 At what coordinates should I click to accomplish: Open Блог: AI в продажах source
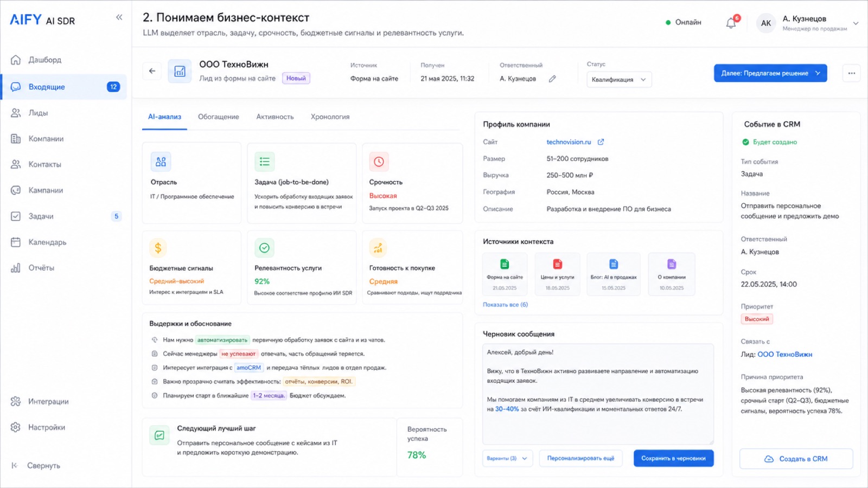click(x=614, y=274)
